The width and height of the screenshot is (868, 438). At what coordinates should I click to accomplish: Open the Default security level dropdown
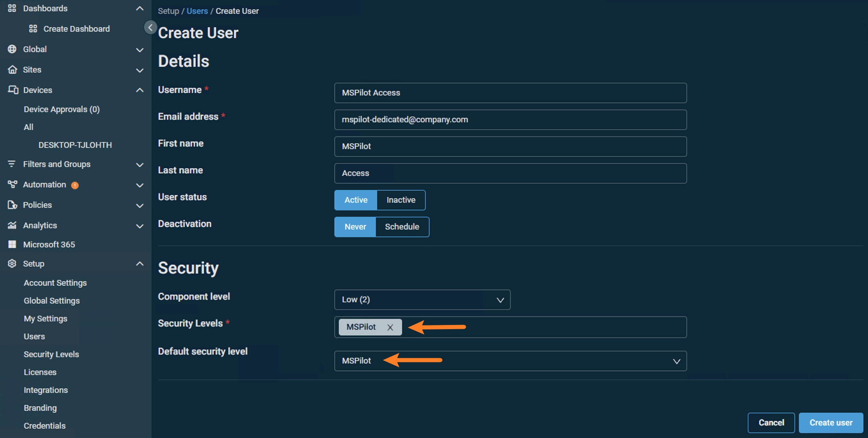510,361
